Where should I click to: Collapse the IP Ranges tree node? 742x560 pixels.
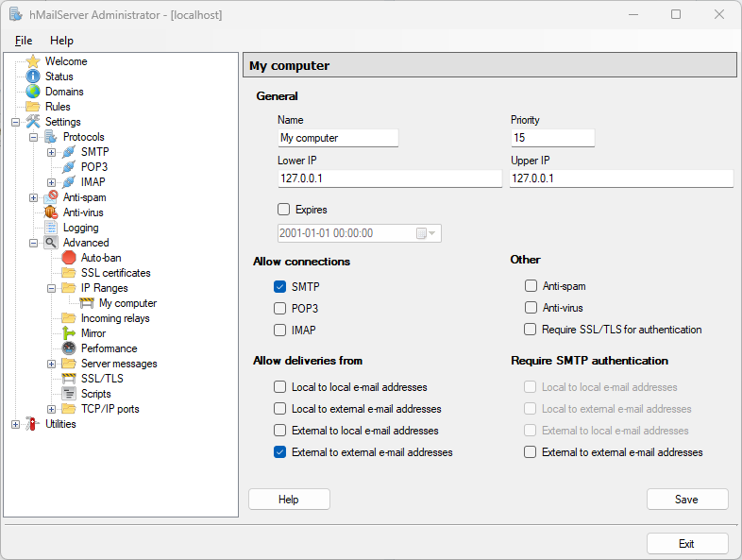click(x=52, y=289)
